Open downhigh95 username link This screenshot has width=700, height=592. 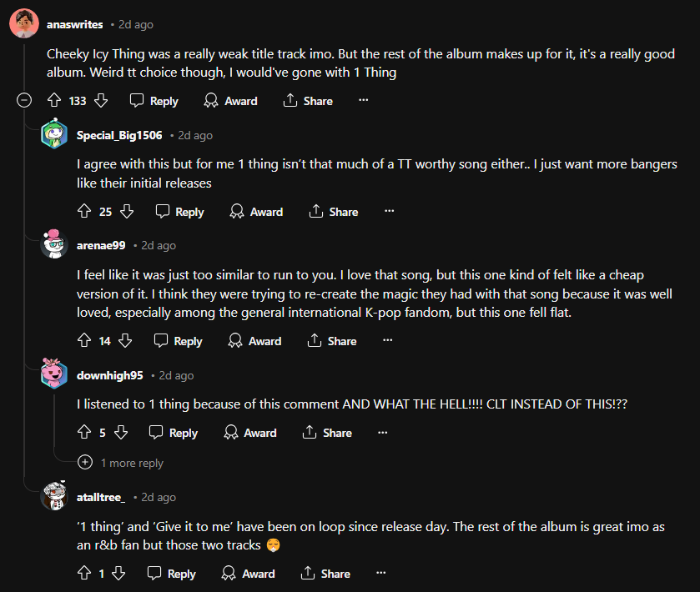[109, 376]
